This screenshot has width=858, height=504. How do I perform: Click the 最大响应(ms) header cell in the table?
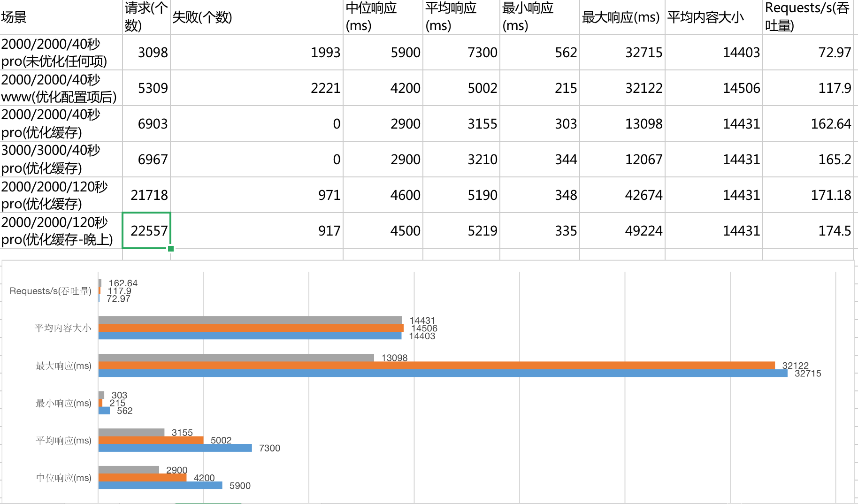(622, 17)
